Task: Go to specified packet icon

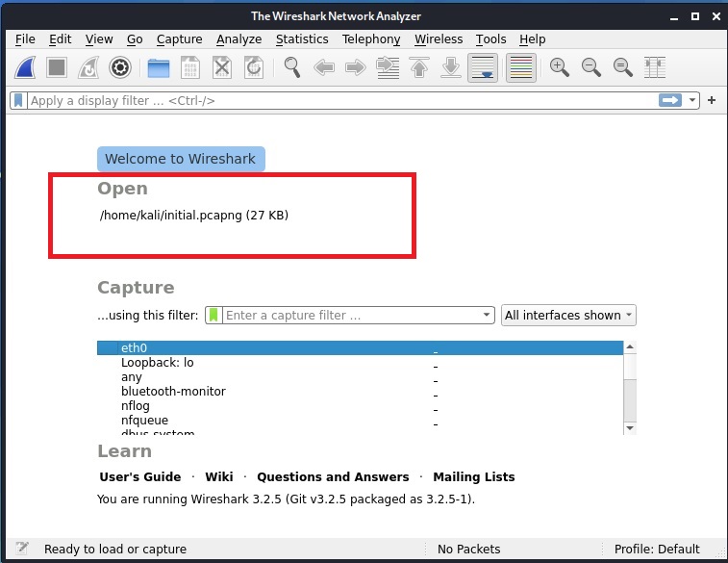Action: point(388,67)
